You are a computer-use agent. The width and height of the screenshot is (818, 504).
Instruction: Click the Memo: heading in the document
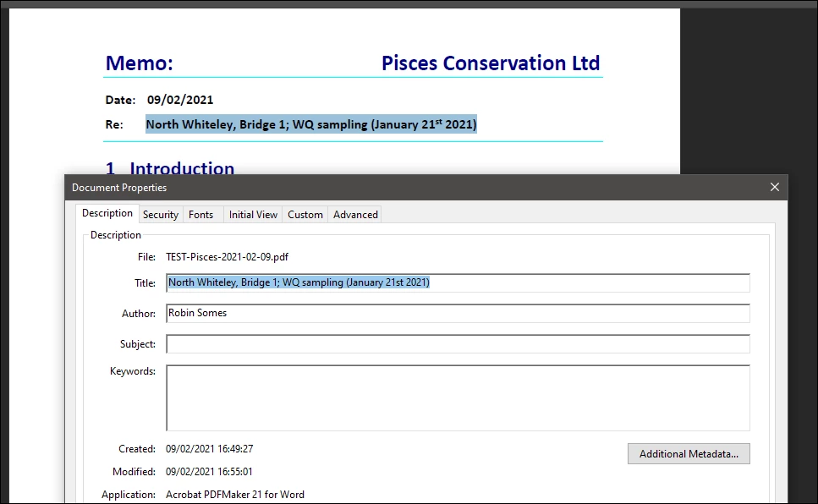[140, 63]
